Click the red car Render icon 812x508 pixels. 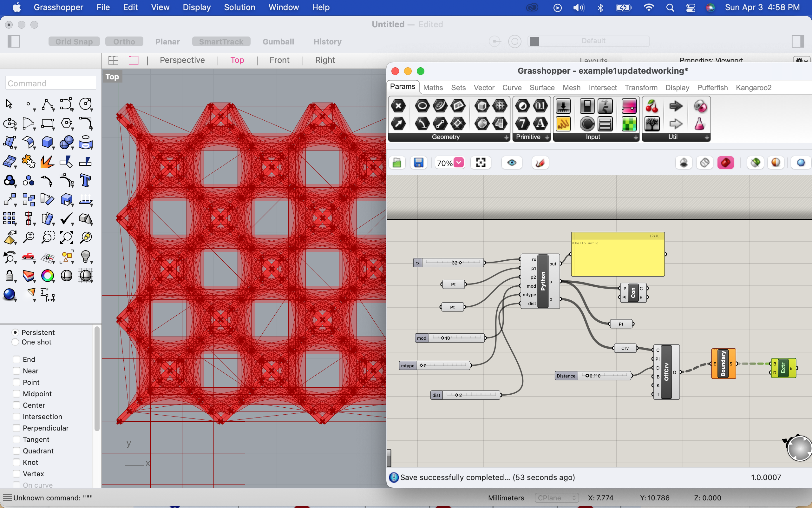[x=29, y=257]
